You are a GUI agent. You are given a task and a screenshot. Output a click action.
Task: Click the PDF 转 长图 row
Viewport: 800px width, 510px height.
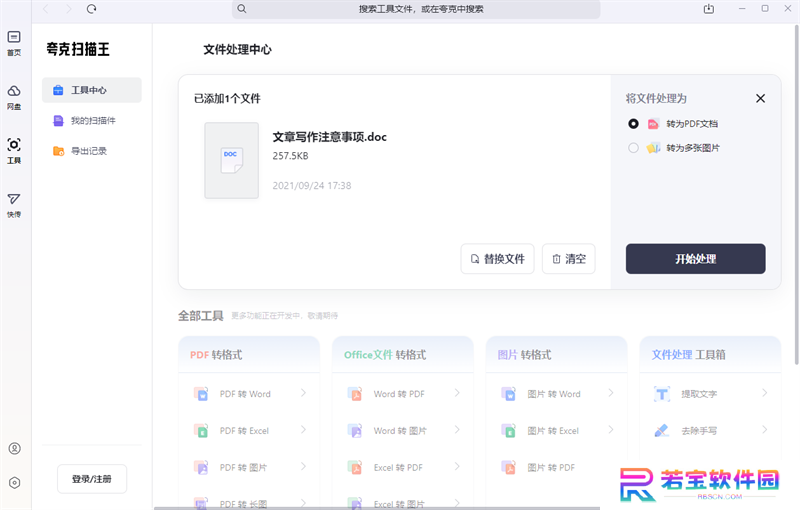[249, 503]
